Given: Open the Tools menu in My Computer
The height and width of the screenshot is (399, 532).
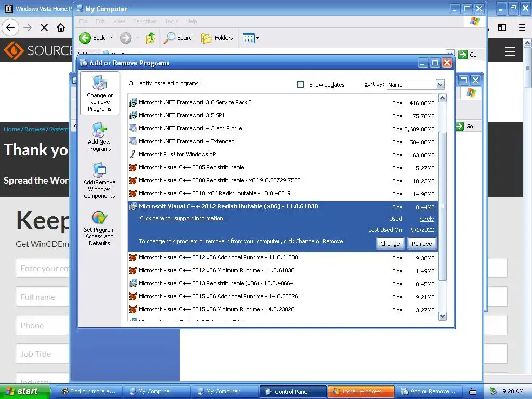Looking at the screenshot, I should pyautogui.click(x=171, y=21).
